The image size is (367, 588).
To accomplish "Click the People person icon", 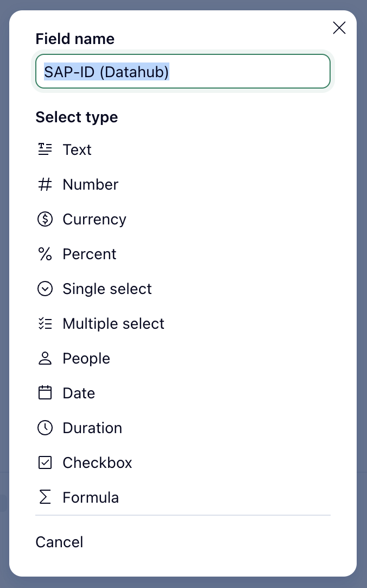I will [x=45, y=358].
